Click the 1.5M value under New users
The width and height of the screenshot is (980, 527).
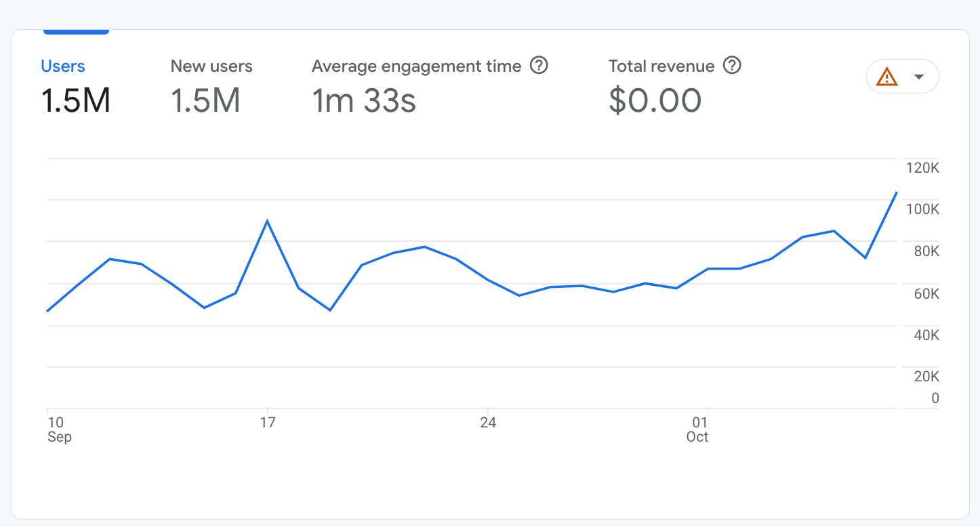[x=205, y=101]
